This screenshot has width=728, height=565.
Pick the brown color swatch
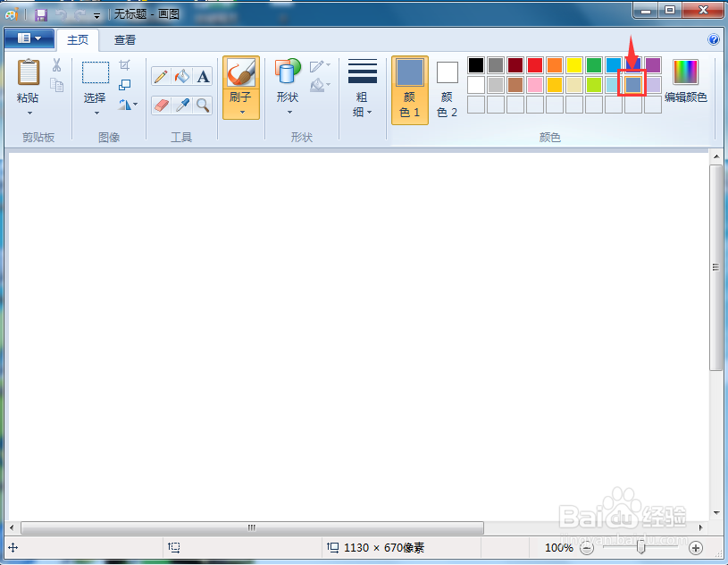point(515,85)
